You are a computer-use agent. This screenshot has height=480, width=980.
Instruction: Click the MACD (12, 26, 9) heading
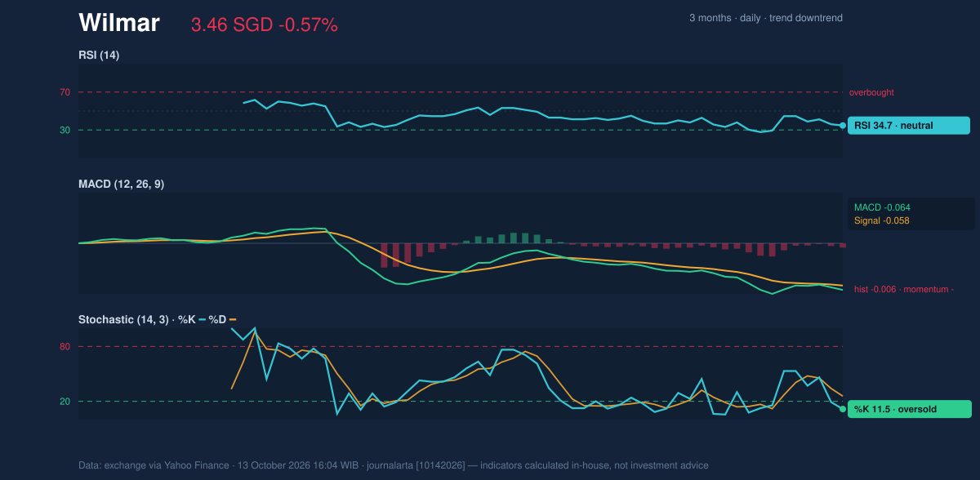pyautogui.click(x=121, y=184)
